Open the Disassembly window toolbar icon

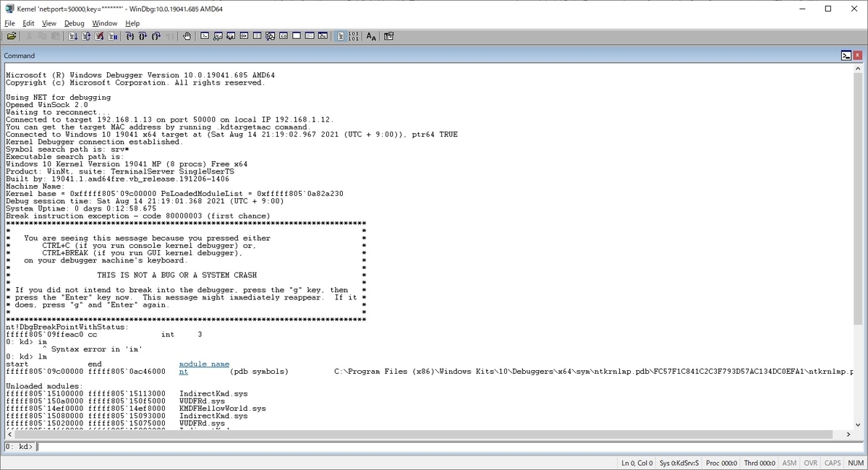click(x=284, y=35)
